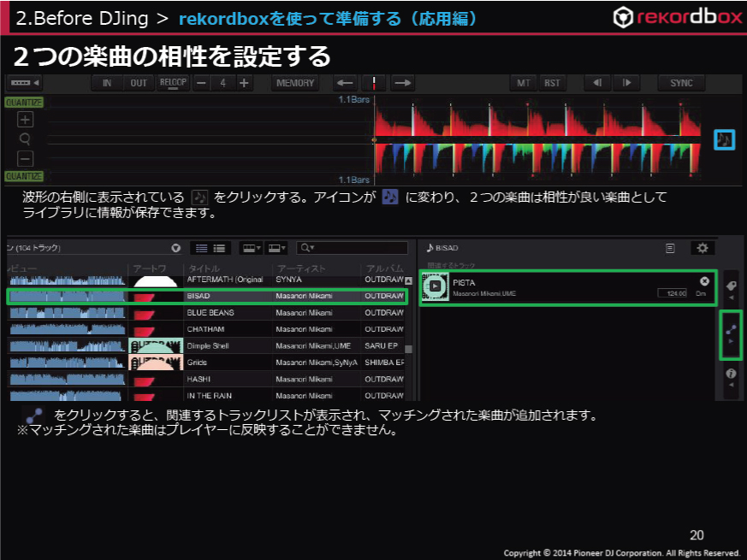747x560 pixels.
Task: Click the track list scrollbar handle
Action: [408, 349]
